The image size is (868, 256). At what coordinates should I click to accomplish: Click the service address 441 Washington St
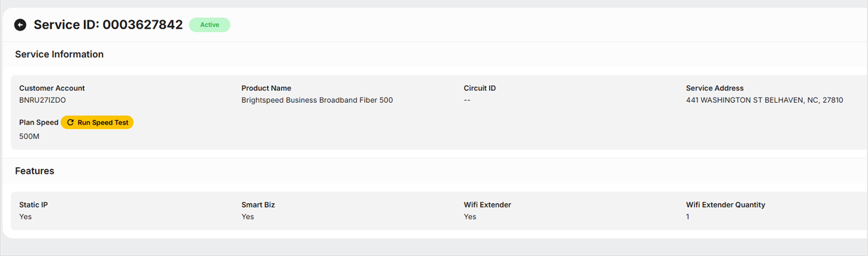pyautogui.click(x=764, y=100)
